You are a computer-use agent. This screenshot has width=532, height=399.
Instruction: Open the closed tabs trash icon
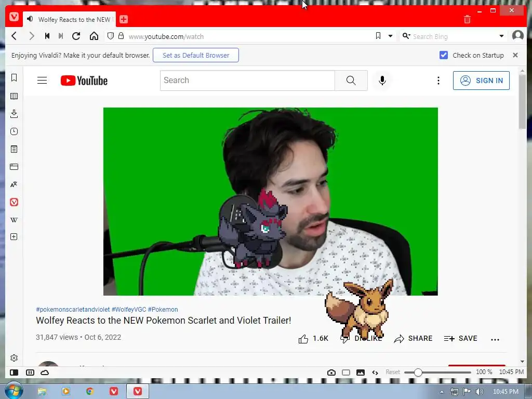pos(467,19)
